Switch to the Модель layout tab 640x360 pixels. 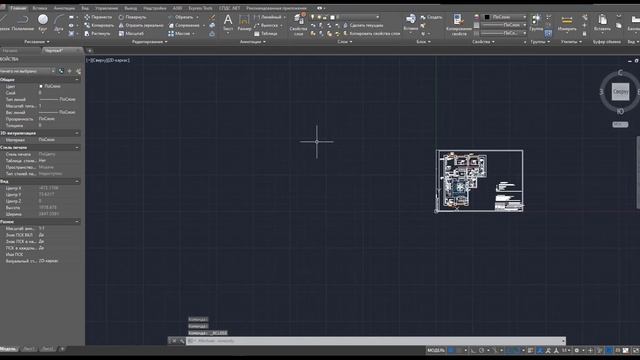[x=8, y=349]
